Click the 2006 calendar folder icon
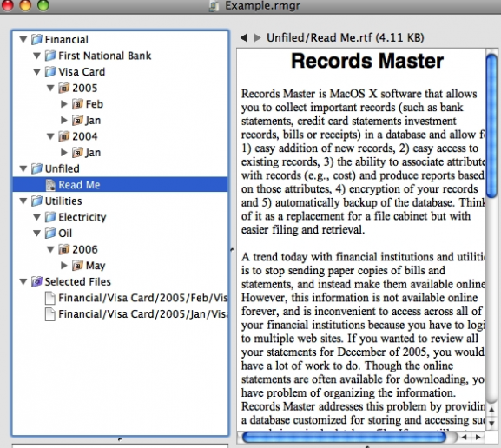Image resolution: width=501 pixels, height=448 pixels. click(x=64, y=249)
